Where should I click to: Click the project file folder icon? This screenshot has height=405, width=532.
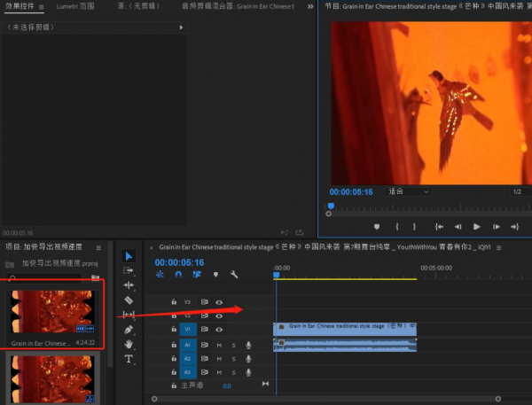tap(10, 264)
